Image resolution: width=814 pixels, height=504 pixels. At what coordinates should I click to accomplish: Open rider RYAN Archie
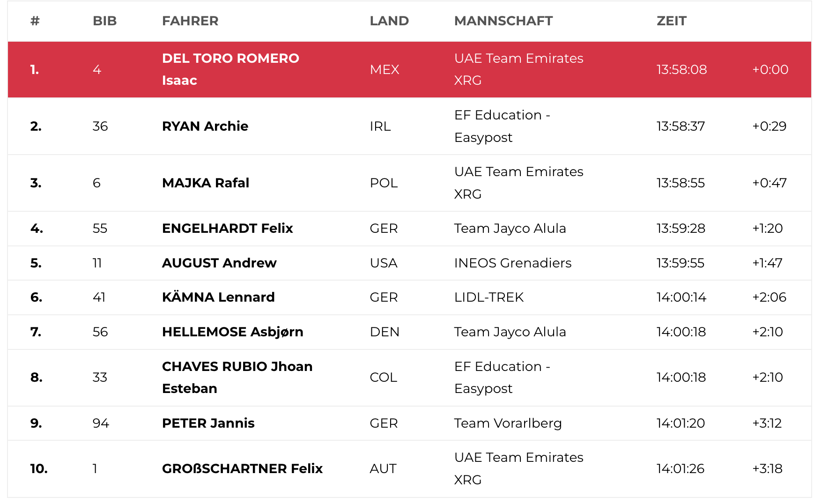point(205,126)
